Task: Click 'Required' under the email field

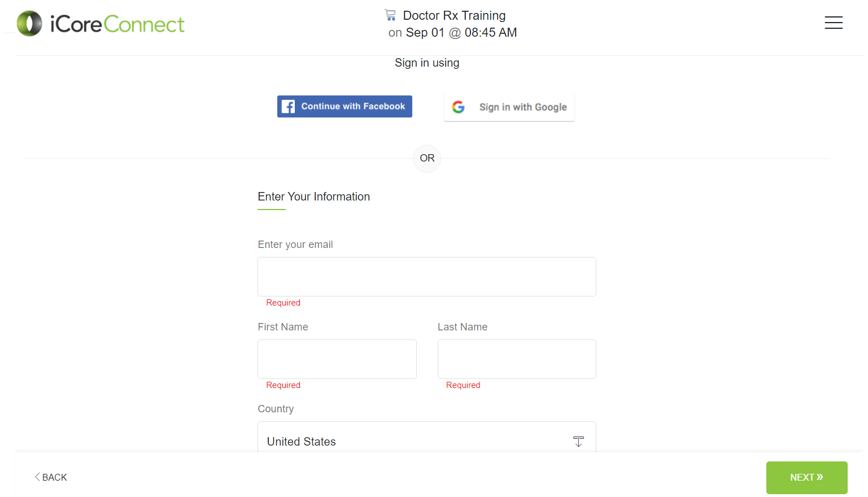Action: point(283,303)
